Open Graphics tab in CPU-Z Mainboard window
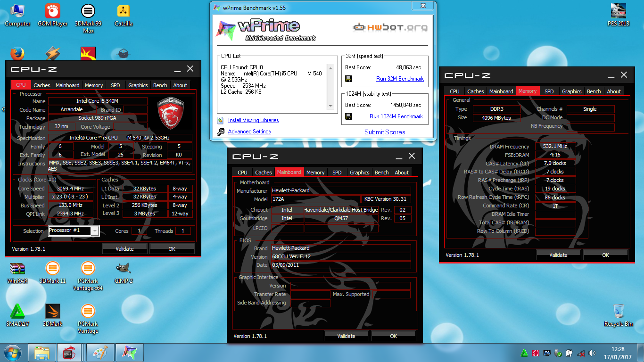The width and height of the screenshot is (644, 362). [x=360, y=173]
